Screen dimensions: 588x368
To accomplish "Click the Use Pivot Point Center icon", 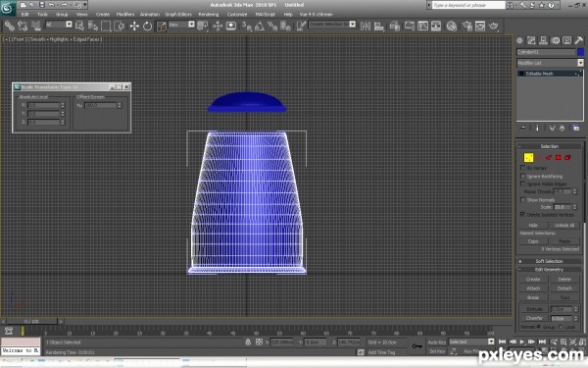I will [203, 26].
